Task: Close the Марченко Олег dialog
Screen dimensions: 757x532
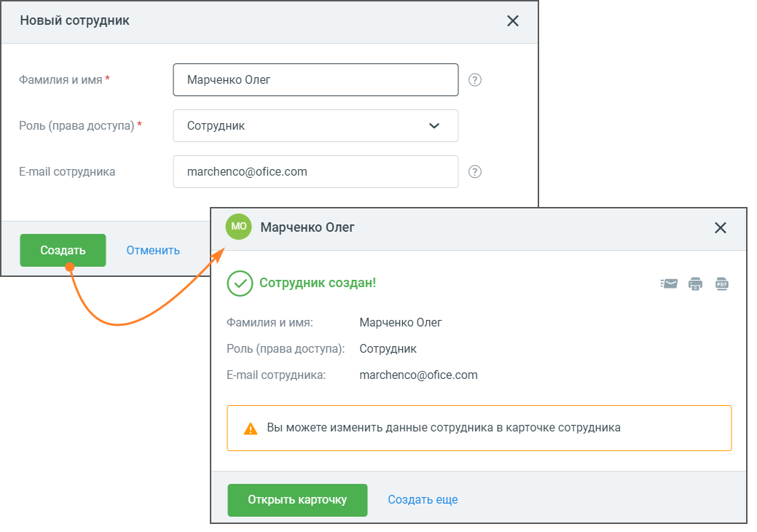Action: [721, 228]
